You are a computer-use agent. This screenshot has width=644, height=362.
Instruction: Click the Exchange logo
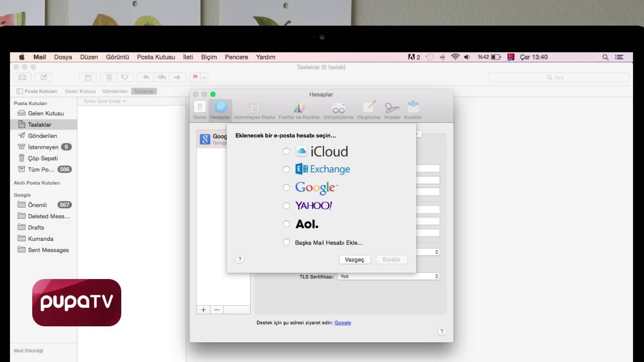pos(323,169)
